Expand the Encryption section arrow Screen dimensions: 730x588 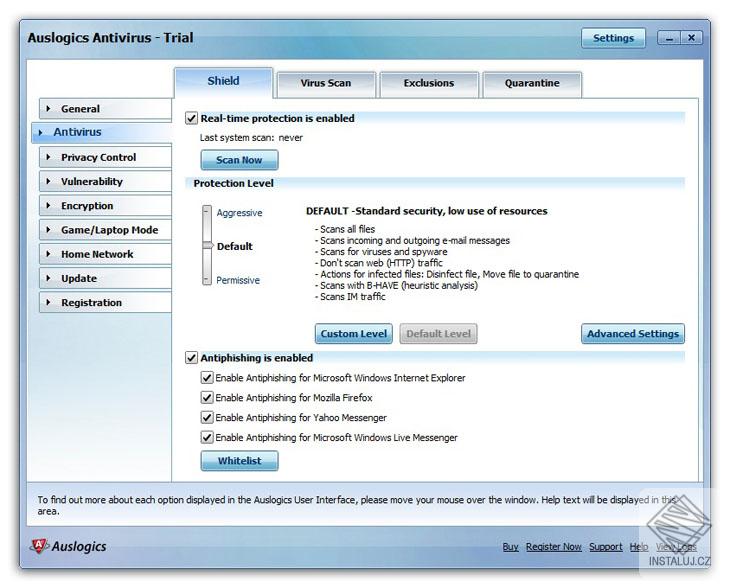point(48,205)
